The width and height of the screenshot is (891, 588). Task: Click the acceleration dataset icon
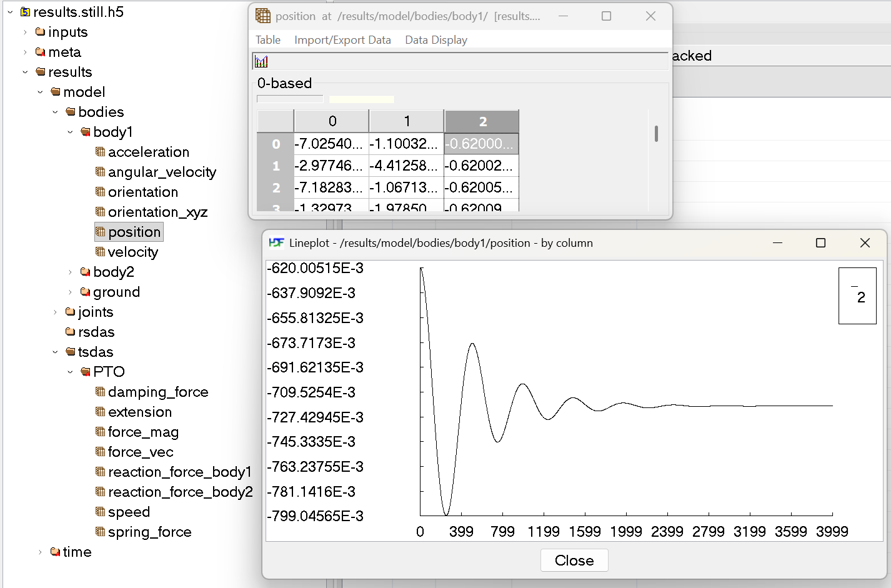pyautogui.click(x=100, y=152)
